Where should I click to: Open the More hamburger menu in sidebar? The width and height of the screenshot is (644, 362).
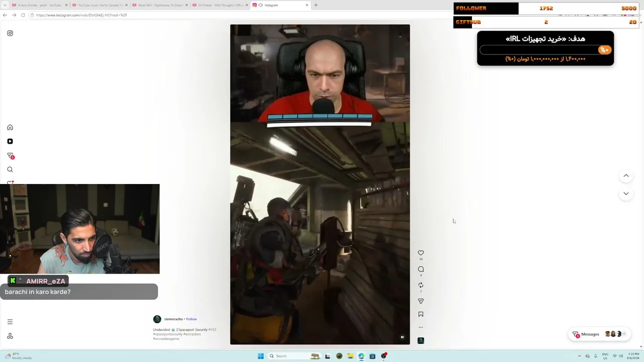(10, 322)
